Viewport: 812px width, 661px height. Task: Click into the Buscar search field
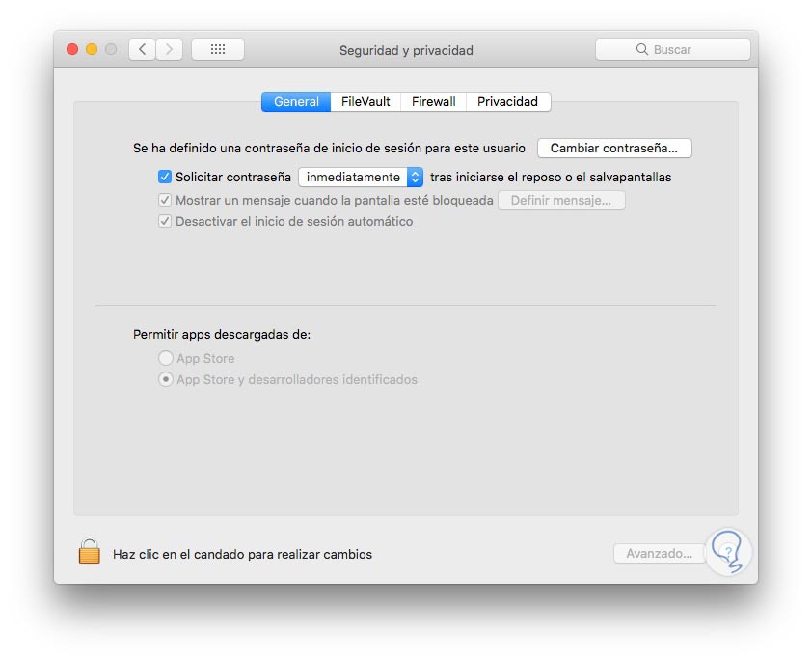(673, 50)
